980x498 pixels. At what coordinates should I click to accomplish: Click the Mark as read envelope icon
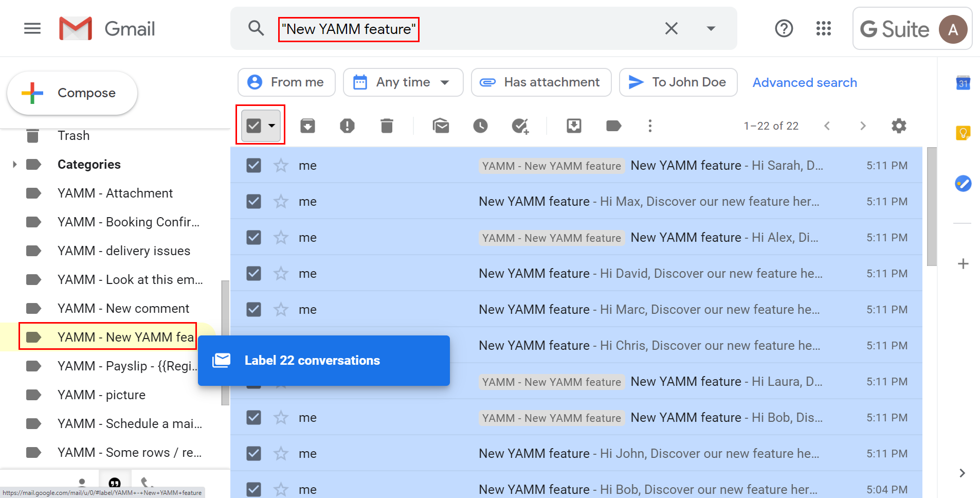point(441,126)
